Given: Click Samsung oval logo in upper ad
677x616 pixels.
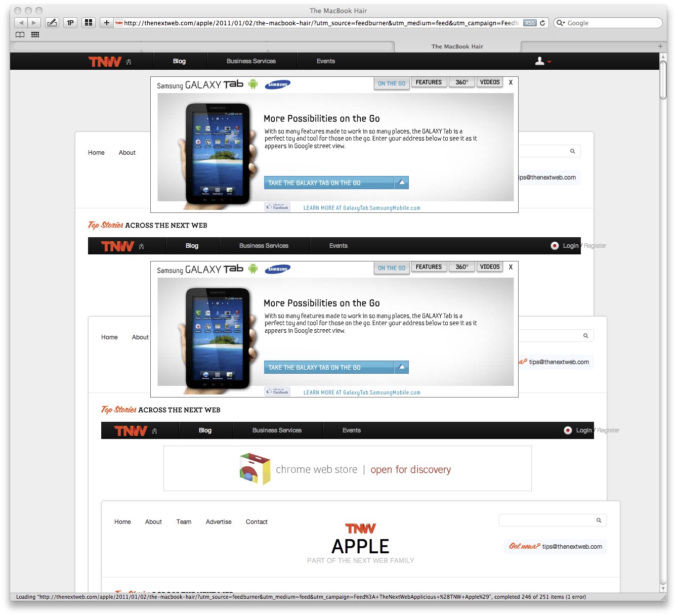Looking at the screenshot, I should tap(278, 84).
